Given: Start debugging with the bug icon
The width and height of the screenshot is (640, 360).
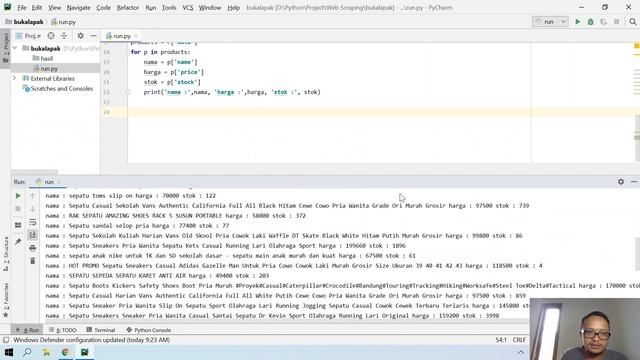Looking at the screenshot, I should [591, 22].
